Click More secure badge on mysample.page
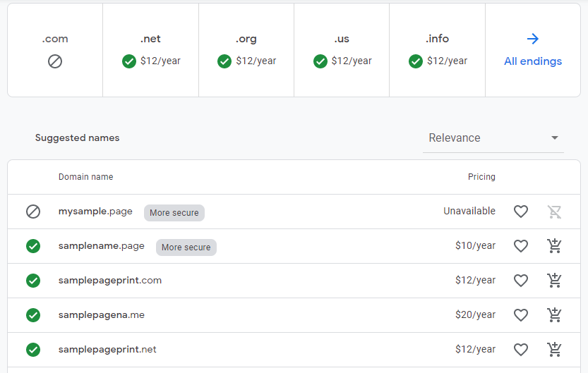 174,213
